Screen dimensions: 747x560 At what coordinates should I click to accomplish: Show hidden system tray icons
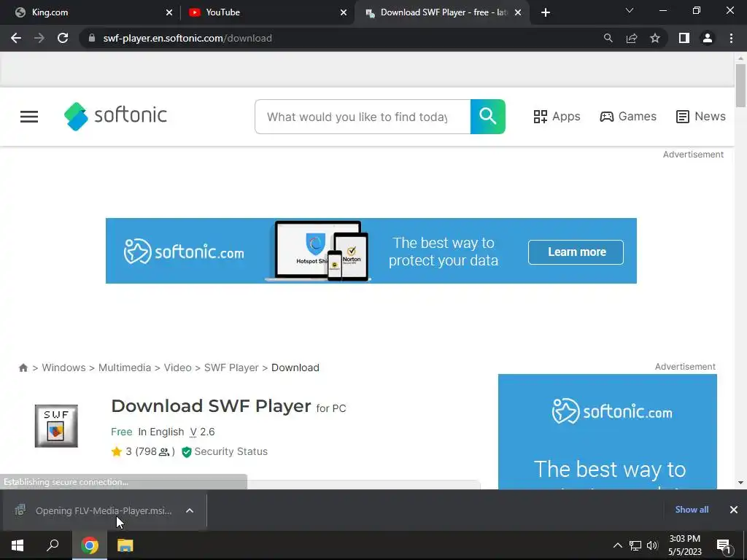(617, 545)
